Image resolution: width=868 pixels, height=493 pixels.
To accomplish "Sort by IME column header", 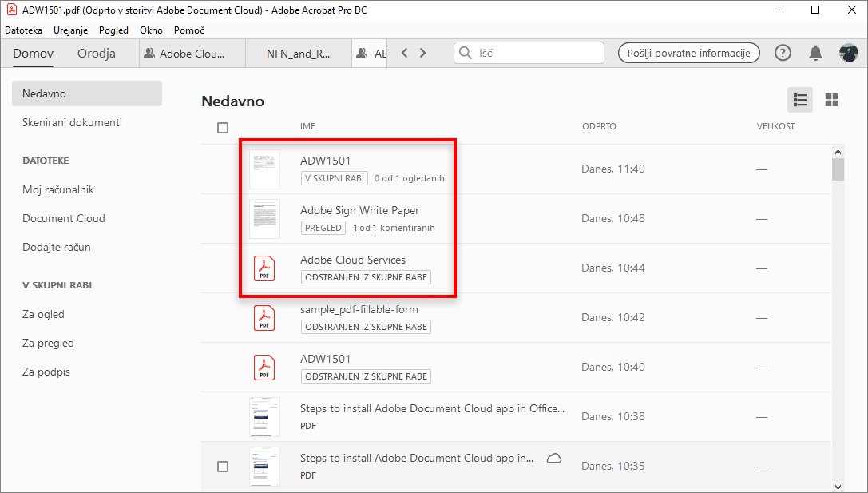I will pyautogui.click(x=307, y=126).
